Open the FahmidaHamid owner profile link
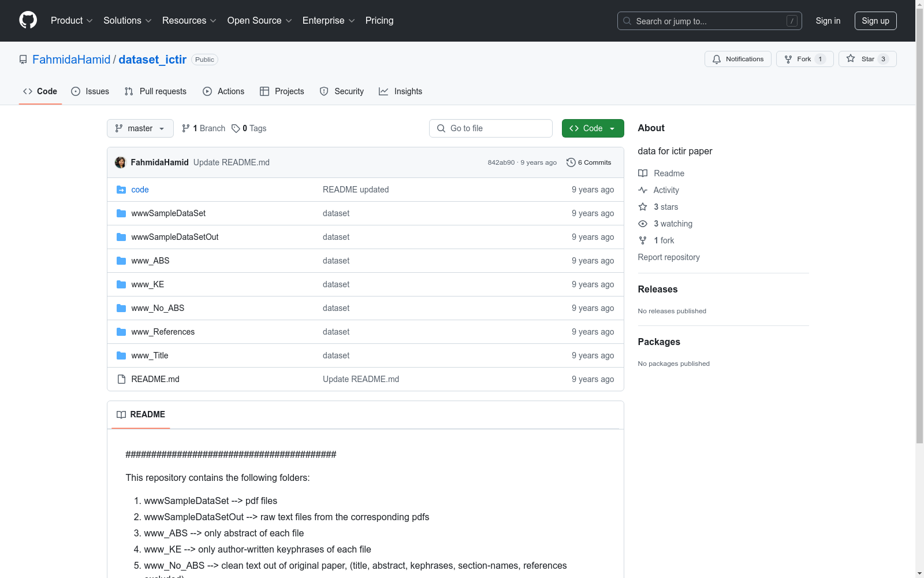This screenshot has height=578, width=924. click(72, 60)
